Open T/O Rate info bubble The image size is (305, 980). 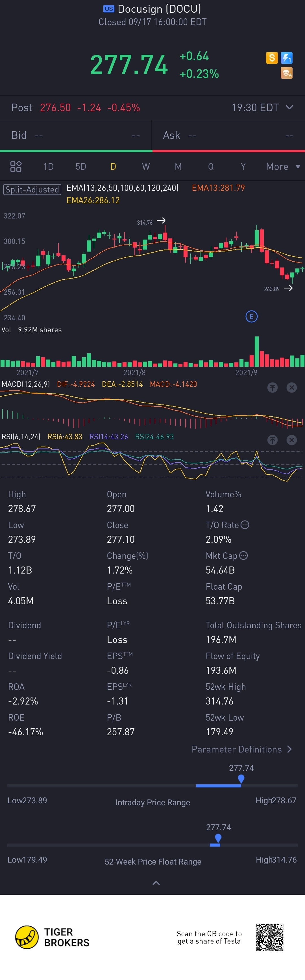(x=245, y=525)
